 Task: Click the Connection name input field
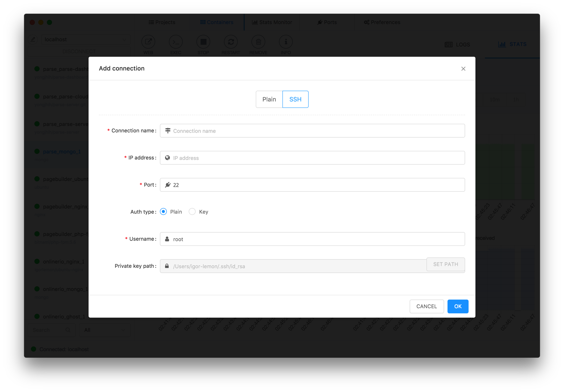coord(312,131)
